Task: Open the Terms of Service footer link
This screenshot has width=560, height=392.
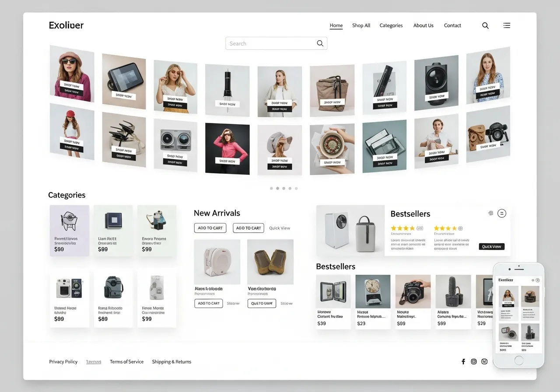Action: point(126,361)
